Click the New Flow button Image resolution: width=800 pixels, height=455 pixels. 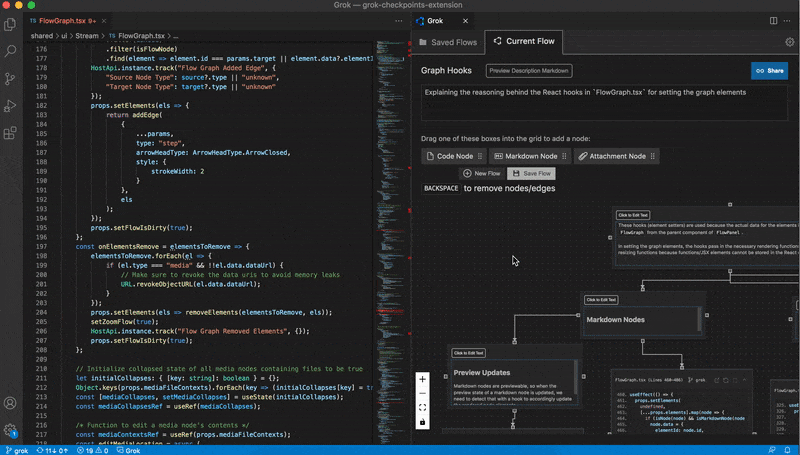482,173
